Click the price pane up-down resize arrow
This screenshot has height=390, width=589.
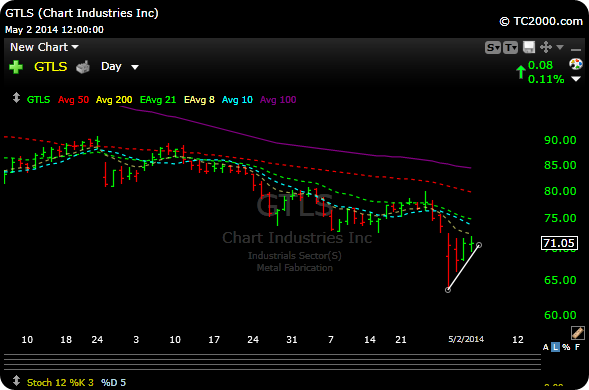pos(16,98)
